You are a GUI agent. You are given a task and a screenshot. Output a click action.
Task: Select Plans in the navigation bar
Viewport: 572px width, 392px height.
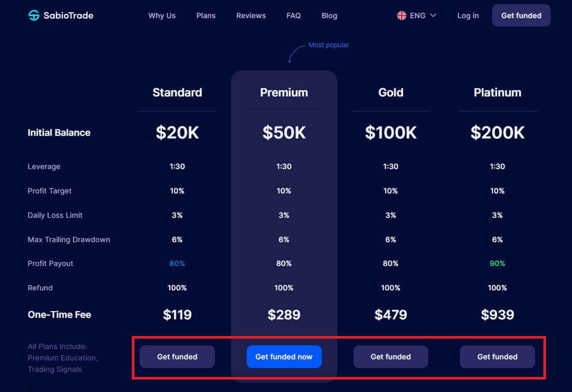(206, 16)
